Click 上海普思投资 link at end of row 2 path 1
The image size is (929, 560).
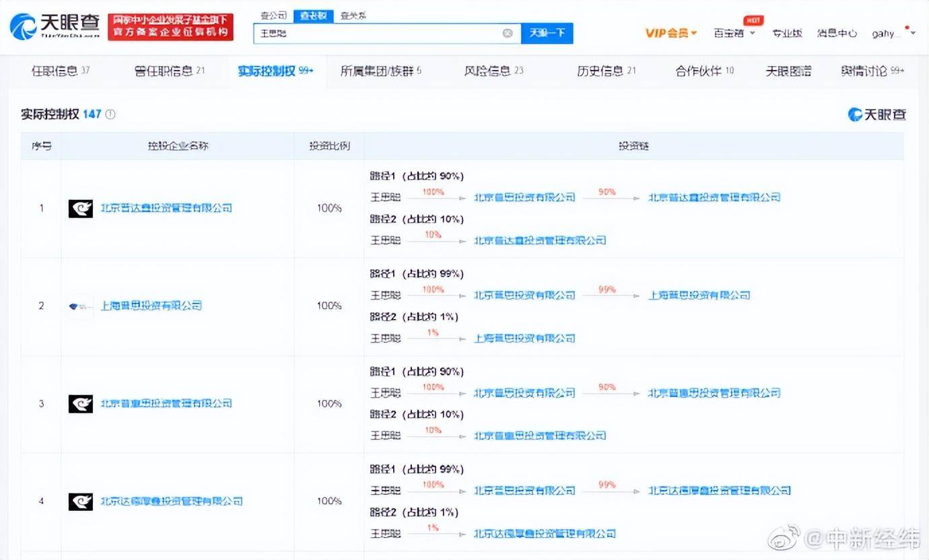click(699, 295)
